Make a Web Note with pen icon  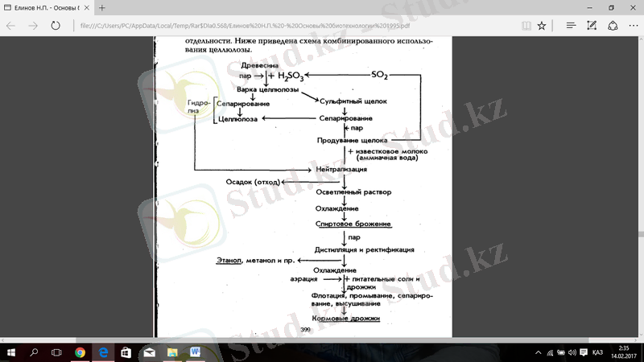coord(592,26)
